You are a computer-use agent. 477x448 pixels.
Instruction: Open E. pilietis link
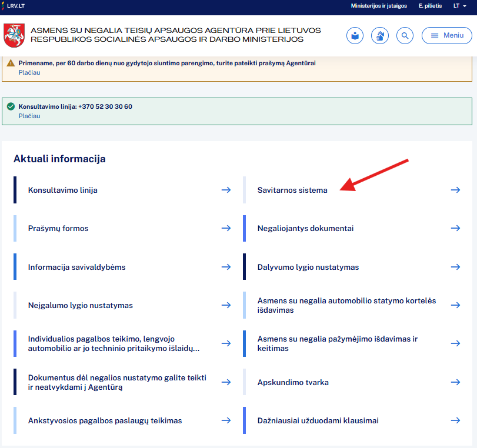click(x=430, y=6)
